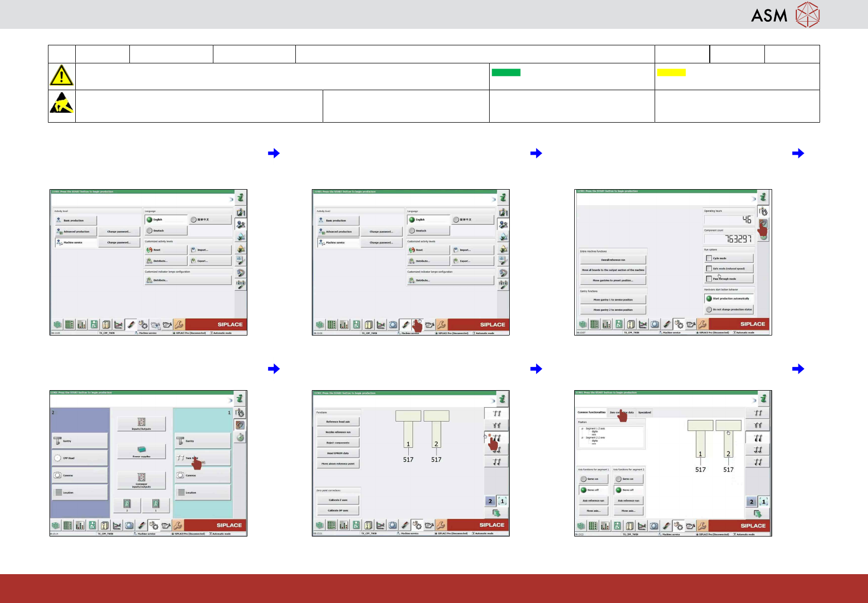Select the green grid icon in the Operating hours screen
This screenshot has height=603, width=868.
594,324
